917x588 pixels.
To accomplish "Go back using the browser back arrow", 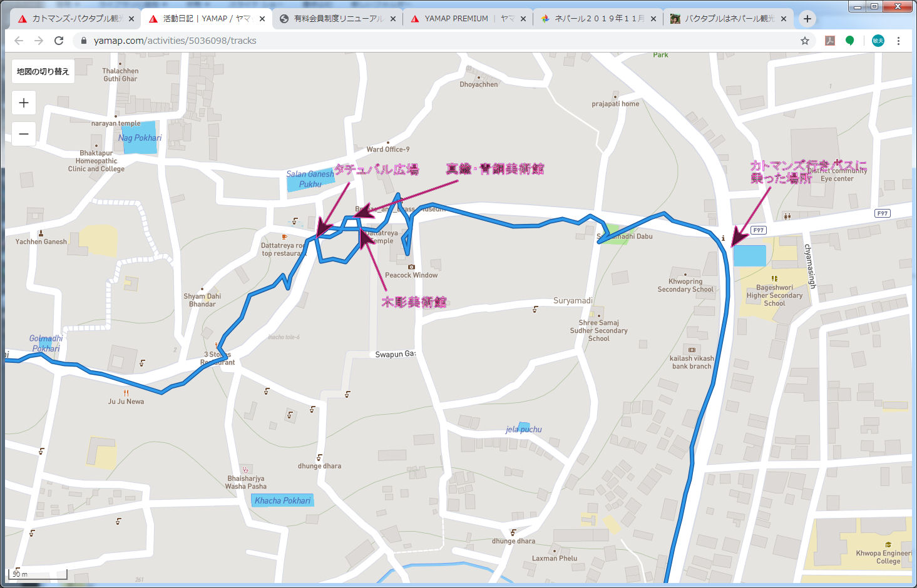I will (x=19, y=41).
